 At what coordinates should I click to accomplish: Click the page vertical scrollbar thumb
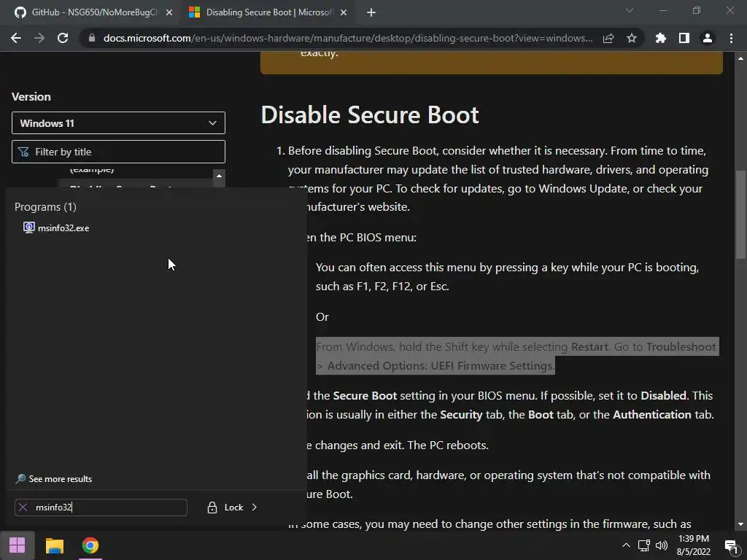click(x=740, y=215)
